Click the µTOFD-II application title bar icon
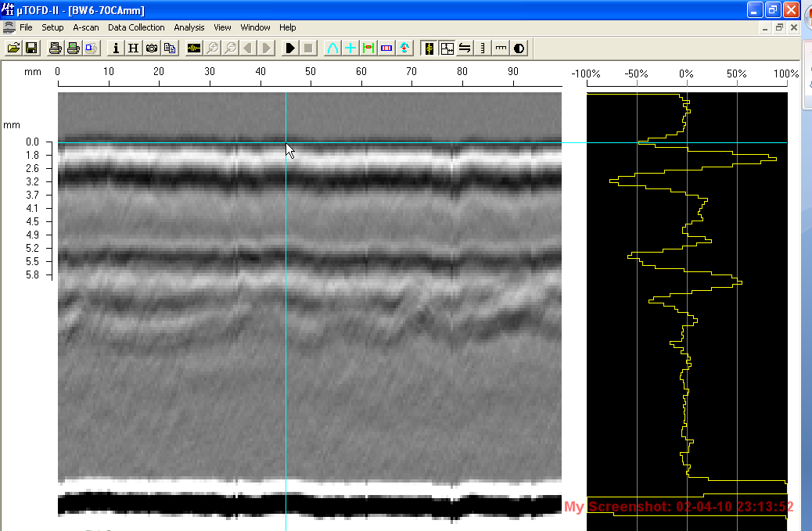Screen dimensions: 812x531 click(x=7, y=9)
